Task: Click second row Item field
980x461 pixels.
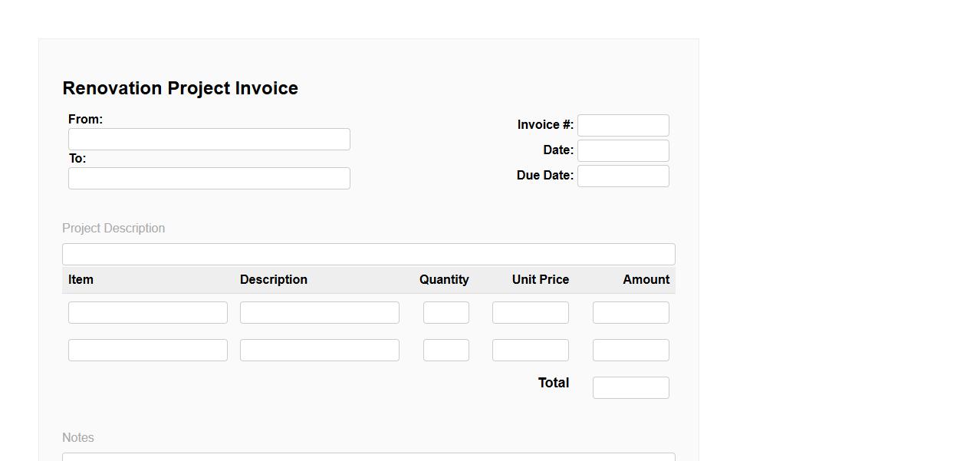Action: pyautogui.click(x=148, y=351)
